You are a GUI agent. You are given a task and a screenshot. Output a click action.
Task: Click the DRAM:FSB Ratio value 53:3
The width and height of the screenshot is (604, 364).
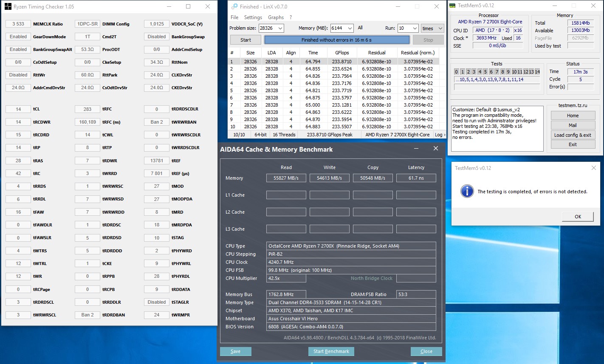(x=416, y=294)
